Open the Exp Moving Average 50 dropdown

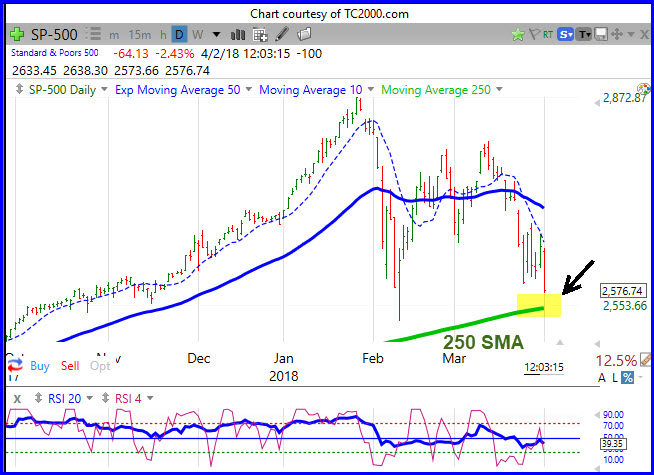click(x=249, y=89)
